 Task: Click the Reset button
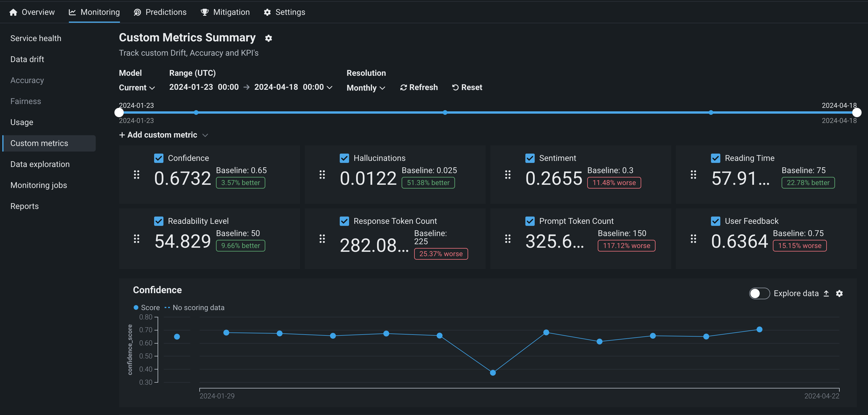pyautogui.click(x=467, y=87)
